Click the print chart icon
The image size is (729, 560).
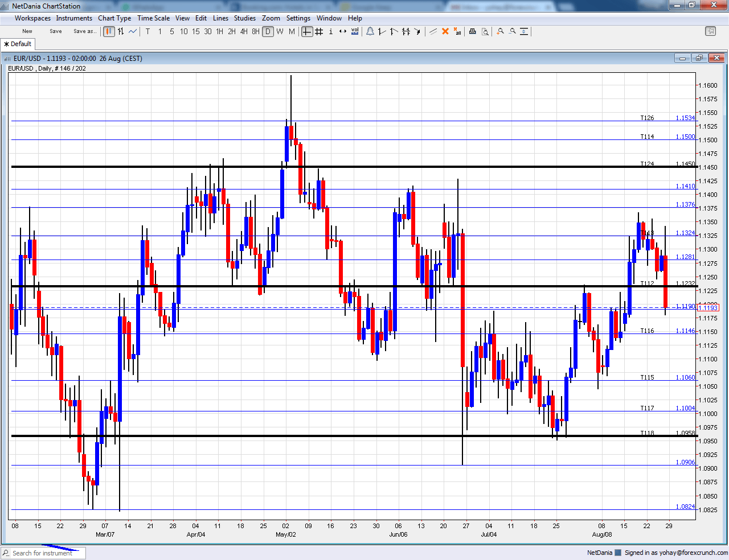(x=473, y=31)
